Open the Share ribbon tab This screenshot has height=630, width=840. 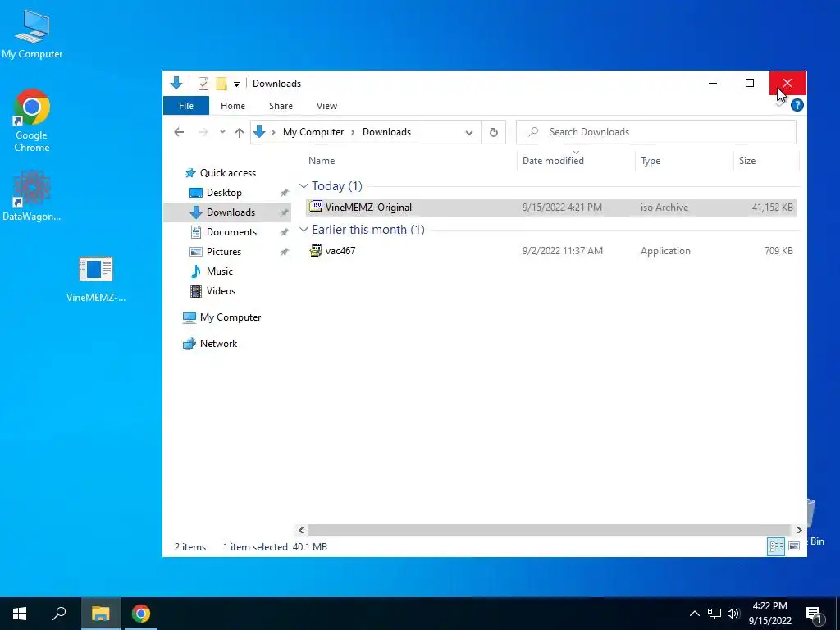click(281, 106)
